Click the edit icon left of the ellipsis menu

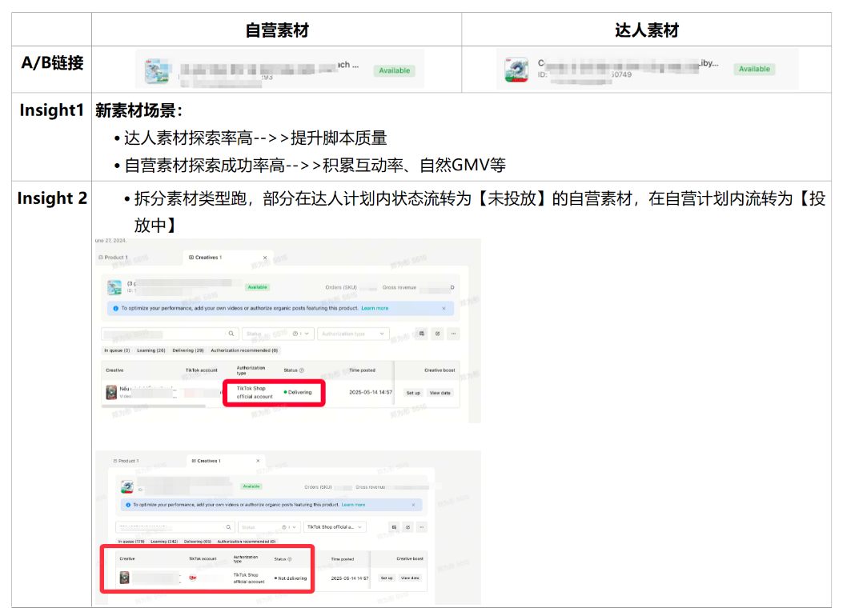click(436, 332)
